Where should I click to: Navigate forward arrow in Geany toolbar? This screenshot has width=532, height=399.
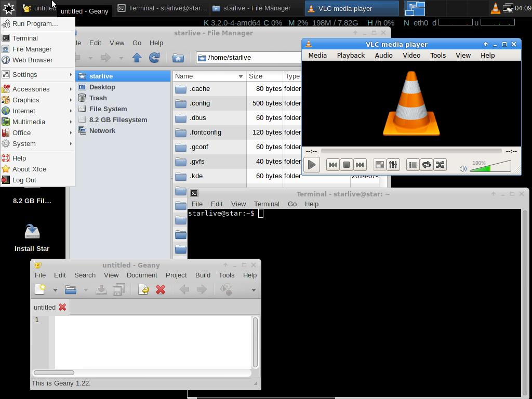point(202,289)
